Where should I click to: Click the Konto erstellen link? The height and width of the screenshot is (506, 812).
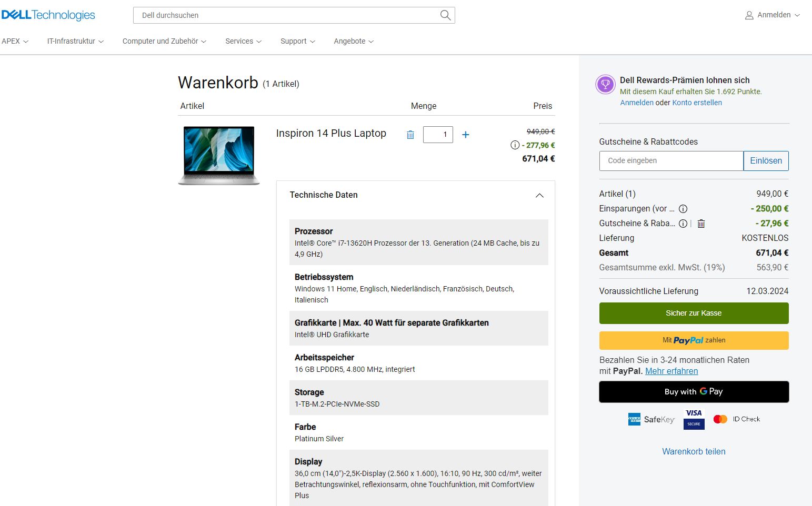point(697,103)
